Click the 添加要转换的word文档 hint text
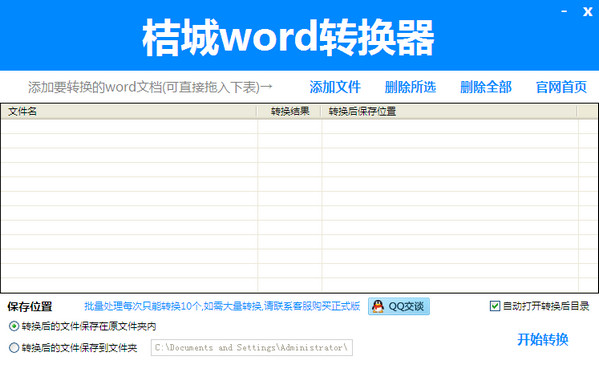 pos(150,87)
